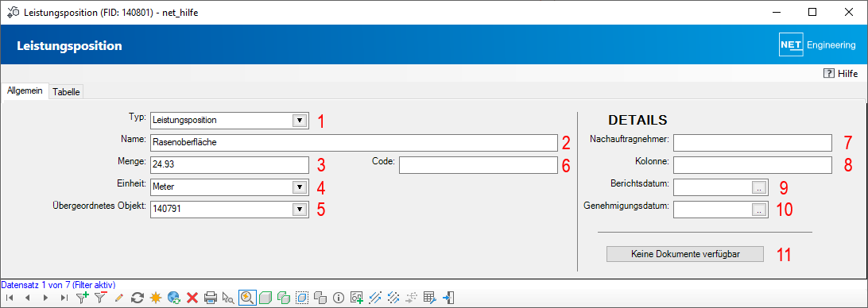Click the Berichtsdatum text field
868x308 pixels.
[x=713, y=187]
